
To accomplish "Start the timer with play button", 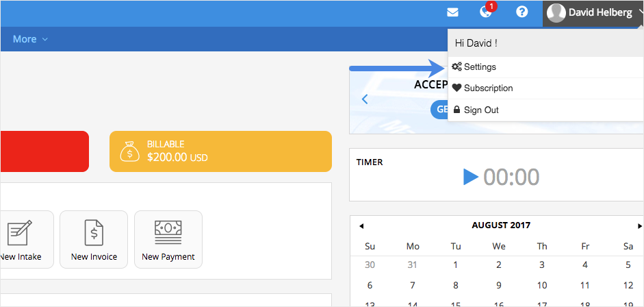I will coord(470,177).
